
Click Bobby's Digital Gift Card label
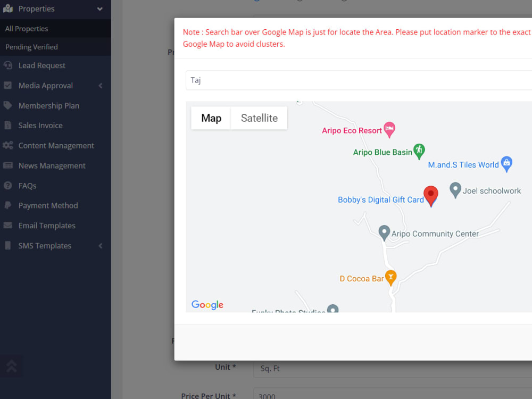coord(381,200)
